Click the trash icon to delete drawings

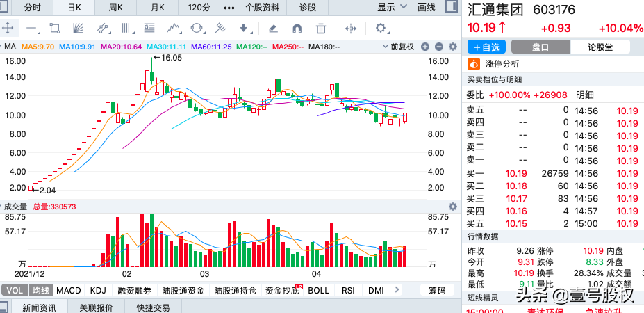pos(320,29)
